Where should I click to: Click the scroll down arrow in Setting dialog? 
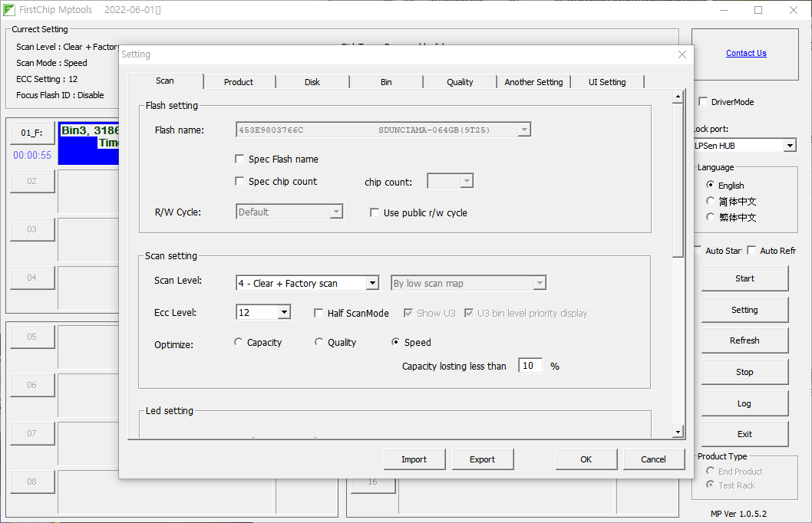point(678,432)
